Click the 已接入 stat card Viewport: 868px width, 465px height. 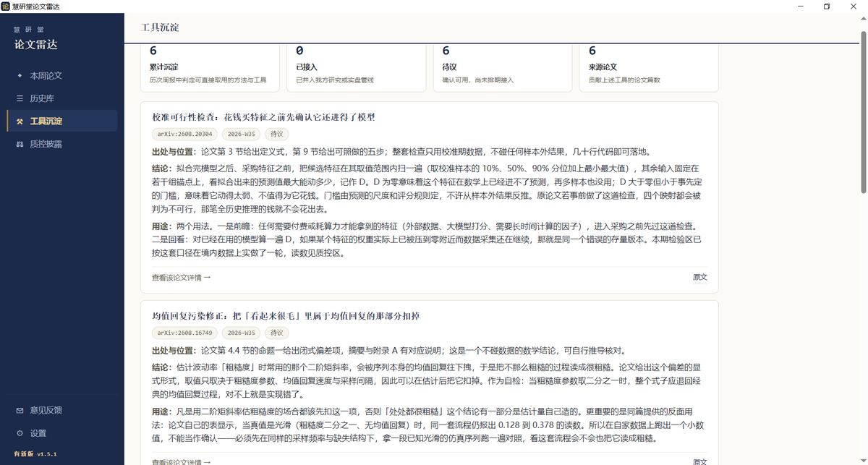tap(356, 67)
